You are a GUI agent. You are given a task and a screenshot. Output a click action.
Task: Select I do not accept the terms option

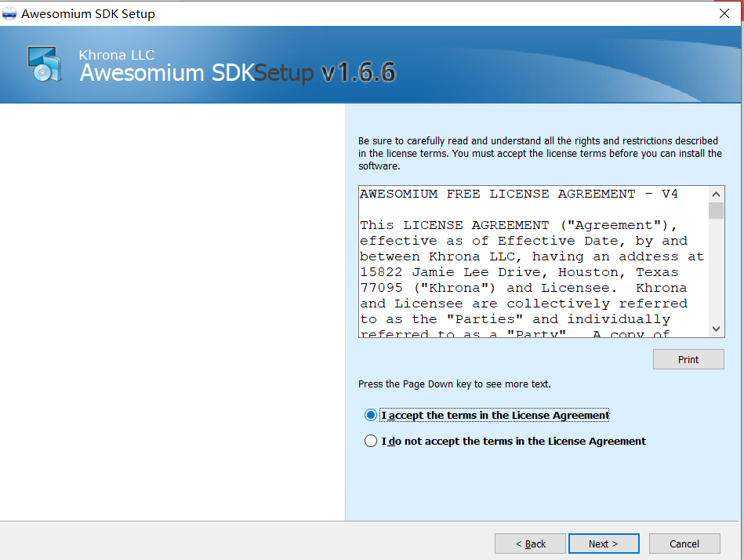click(371, 441)
